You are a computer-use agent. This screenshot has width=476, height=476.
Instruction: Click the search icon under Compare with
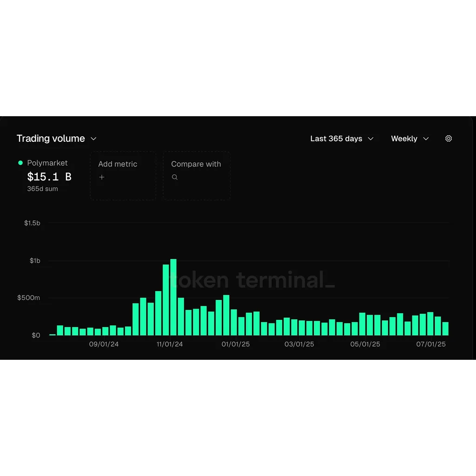coord(175,177)
